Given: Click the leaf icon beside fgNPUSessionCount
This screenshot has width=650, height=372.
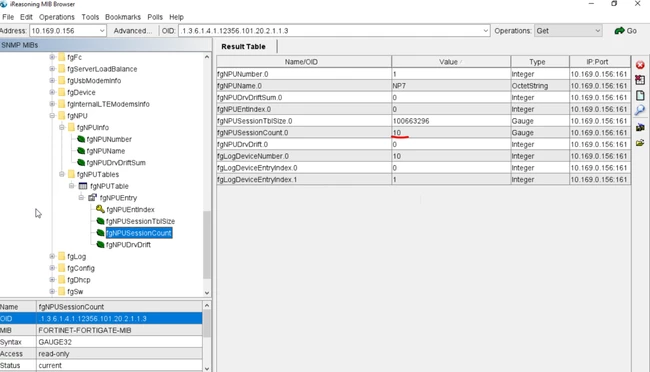Looking at the screenshot, I should (100, 233).
